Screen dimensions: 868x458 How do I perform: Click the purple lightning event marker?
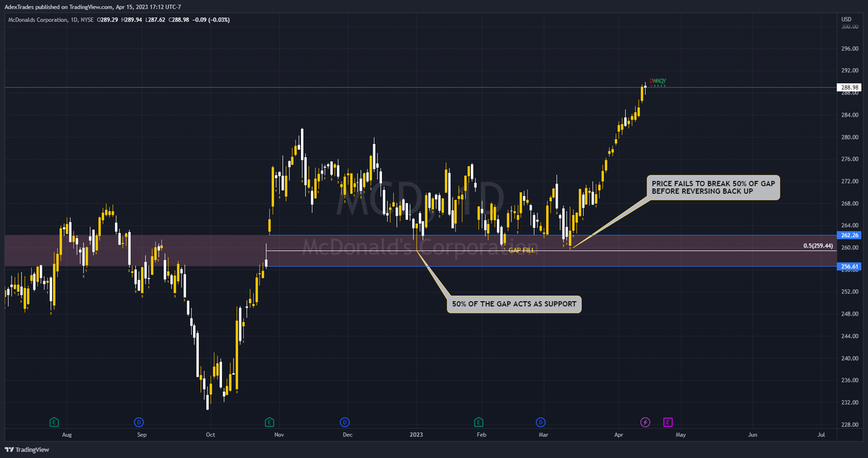pos(645,422)
